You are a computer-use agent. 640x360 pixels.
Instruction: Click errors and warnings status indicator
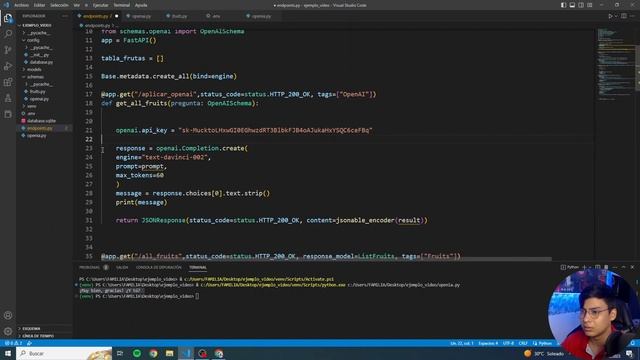pos(13,343)
